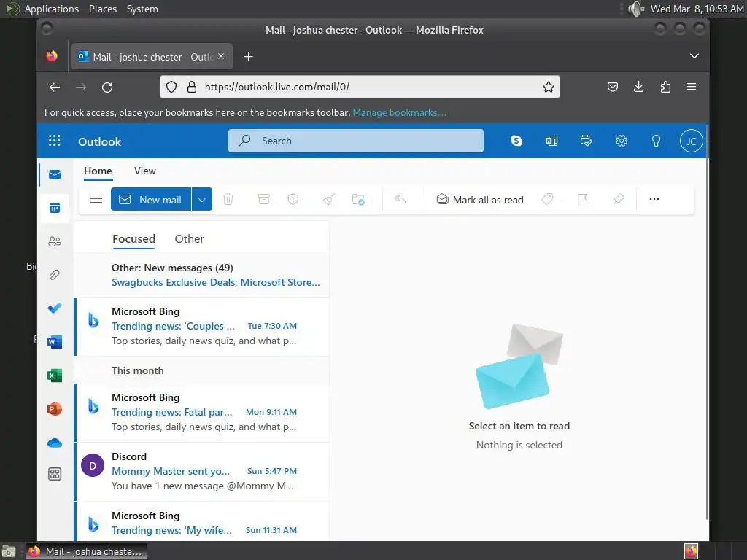Open Skype from Outlook header
747x560 pixels.
[516, 141]
